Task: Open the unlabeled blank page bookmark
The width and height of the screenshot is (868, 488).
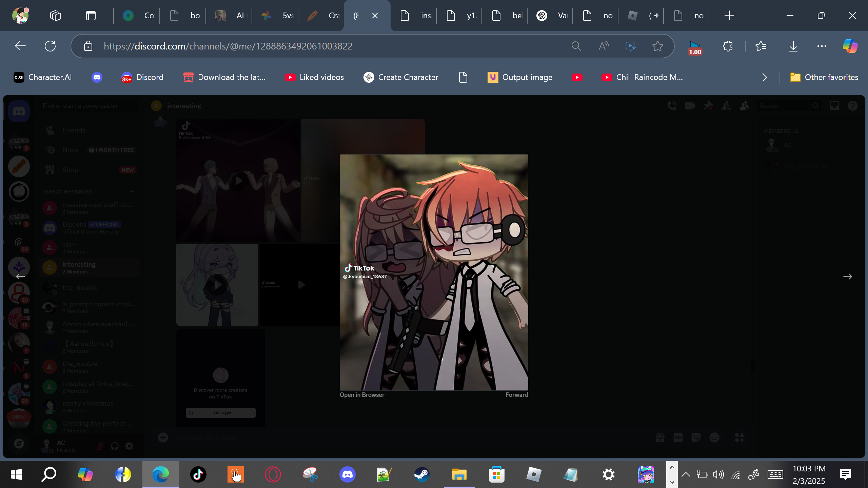Action: pos(463,77)
